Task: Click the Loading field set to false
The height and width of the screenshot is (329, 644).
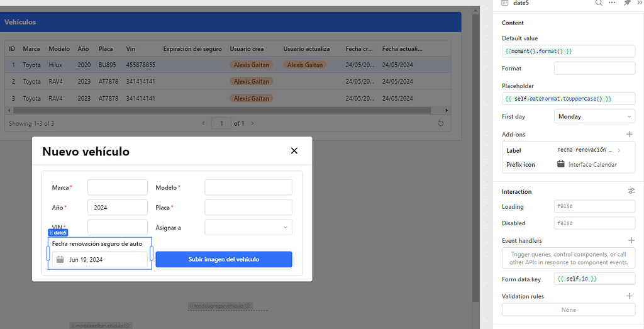Action: (594, 206)
